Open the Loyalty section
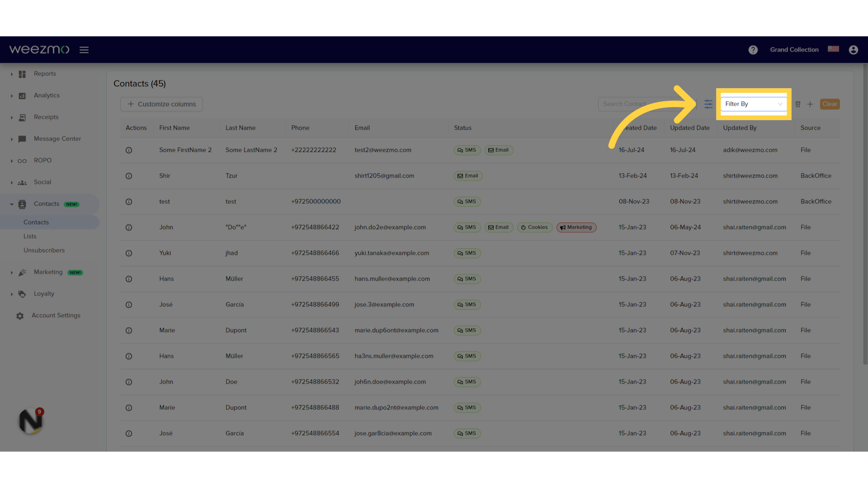Image resolution: width=868 pixels, height=488 pixels. click(x=44, y=293)
